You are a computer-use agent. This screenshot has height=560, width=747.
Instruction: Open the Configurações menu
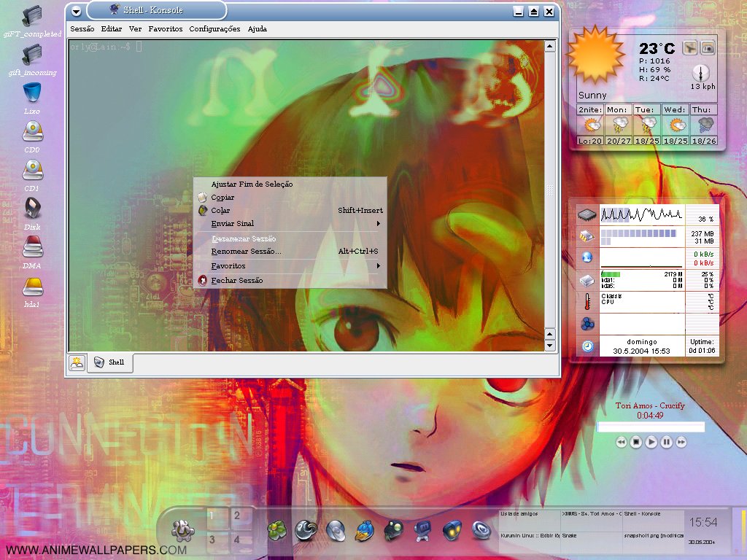[x=214, y=28]
